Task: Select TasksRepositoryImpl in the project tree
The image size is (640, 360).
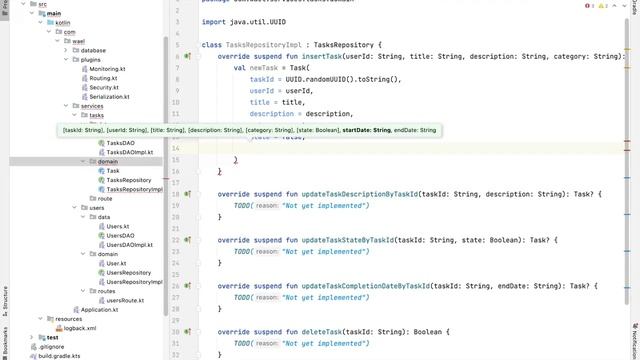Action: [x=135, y=189]
